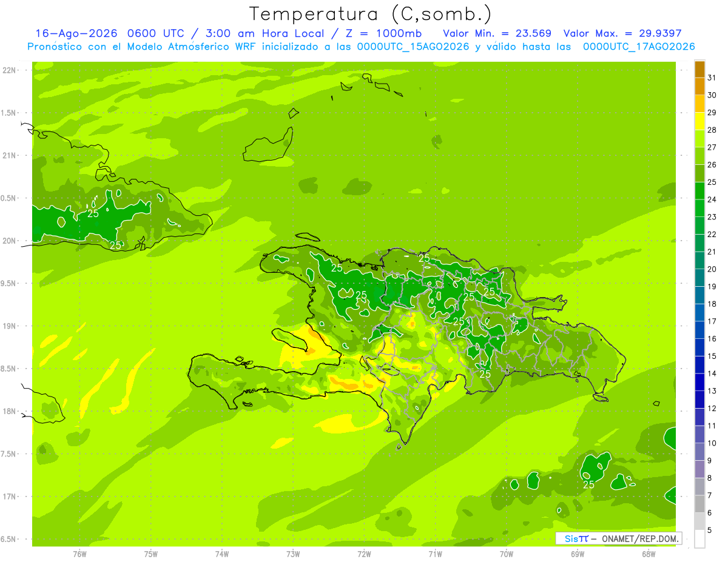Click the '74W' longitude axis label
The image size is (728, 562).
[222, 554]
